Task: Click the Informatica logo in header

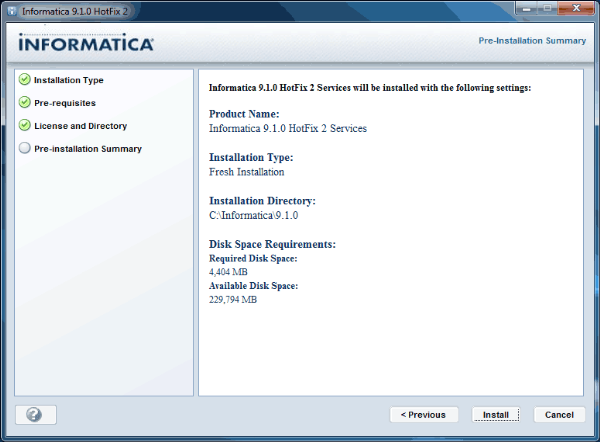Action: pyautogui.click(x=86, y=42)
